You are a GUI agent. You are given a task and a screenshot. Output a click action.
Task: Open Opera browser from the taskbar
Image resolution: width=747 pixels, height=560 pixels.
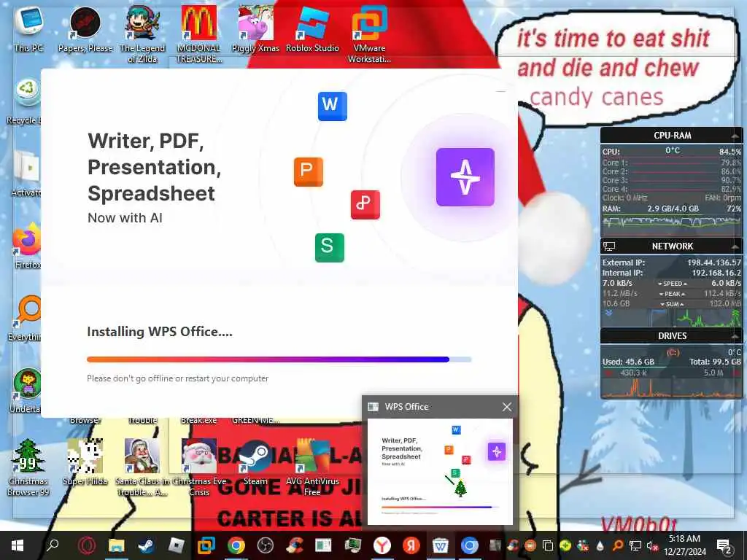87,545
